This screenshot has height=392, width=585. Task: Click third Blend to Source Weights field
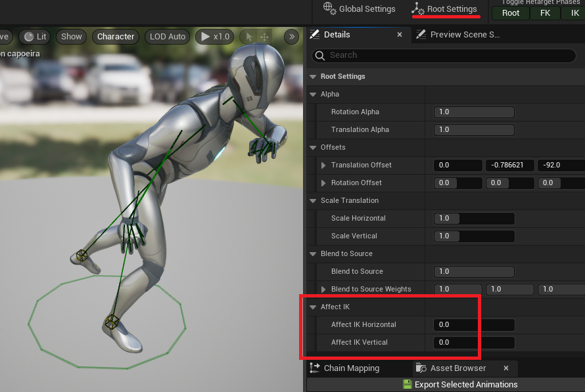[561, 289]
